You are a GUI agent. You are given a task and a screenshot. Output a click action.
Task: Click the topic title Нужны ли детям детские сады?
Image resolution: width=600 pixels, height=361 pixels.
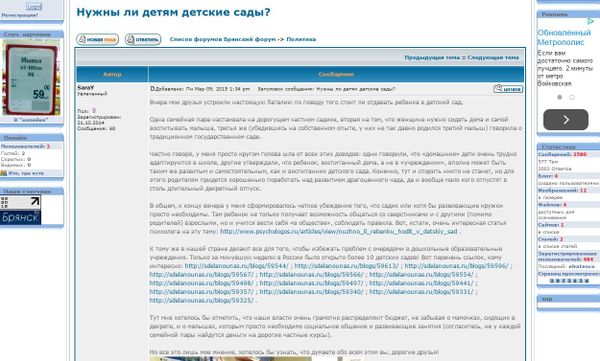pyautogui.click(x=173, y=12)
